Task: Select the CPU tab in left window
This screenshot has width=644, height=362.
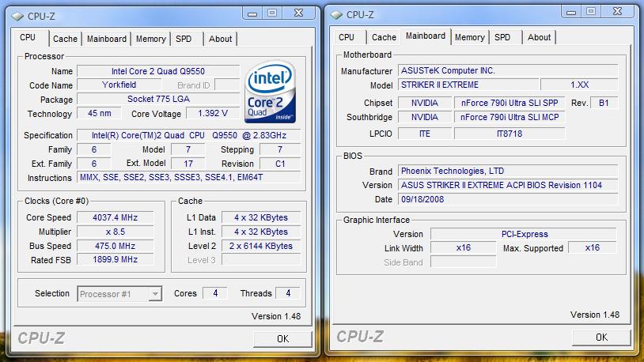Action: [x=28, y=37]
